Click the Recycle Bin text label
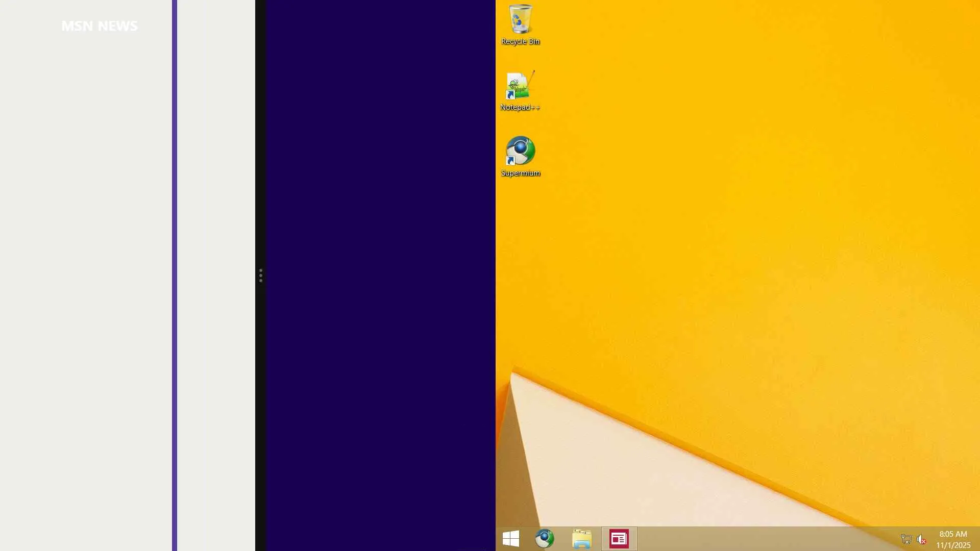This screenshot has width=980, height=551. pyautogui.click(x=520, y=41)
